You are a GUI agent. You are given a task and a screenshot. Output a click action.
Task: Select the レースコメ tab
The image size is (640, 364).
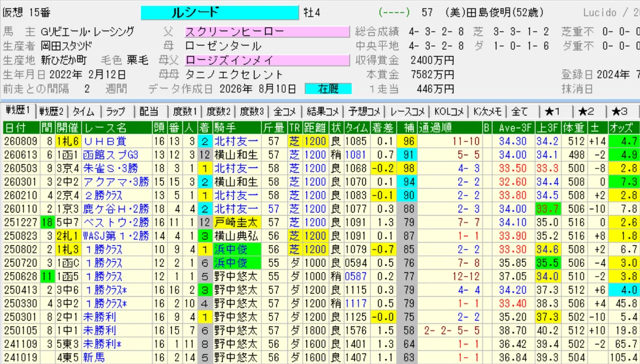(x=407, y=111)
